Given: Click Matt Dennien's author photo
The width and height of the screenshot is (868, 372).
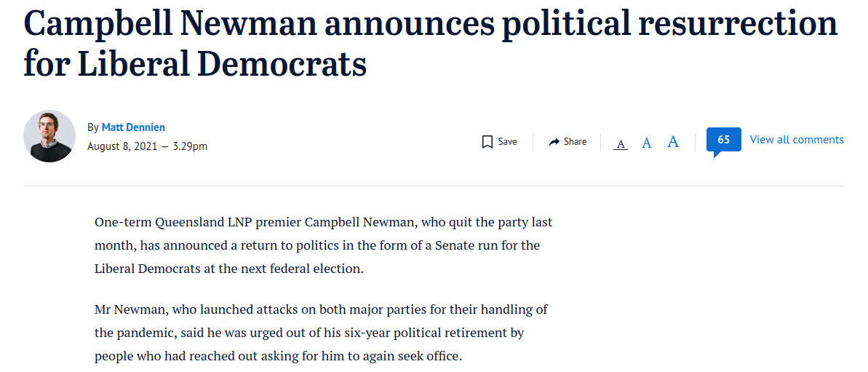Looking at the screenshot, I should tap(49, 136).
